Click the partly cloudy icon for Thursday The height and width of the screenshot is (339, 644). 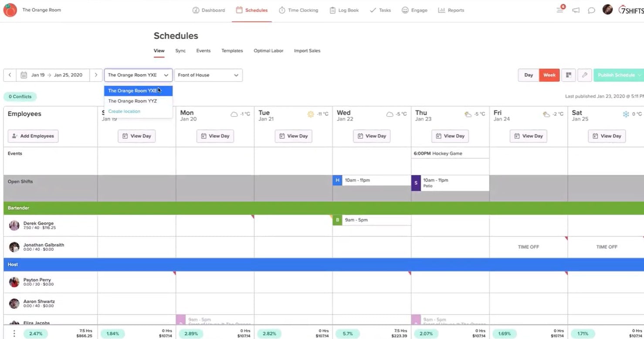(x=468, y=114)
